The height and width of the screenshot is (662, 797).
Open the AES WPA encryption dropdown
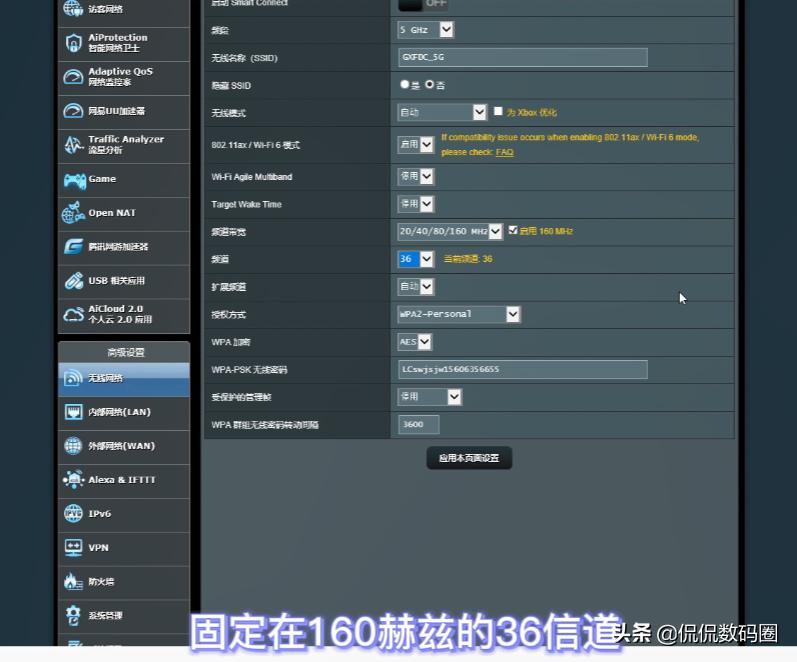(415, 342)
